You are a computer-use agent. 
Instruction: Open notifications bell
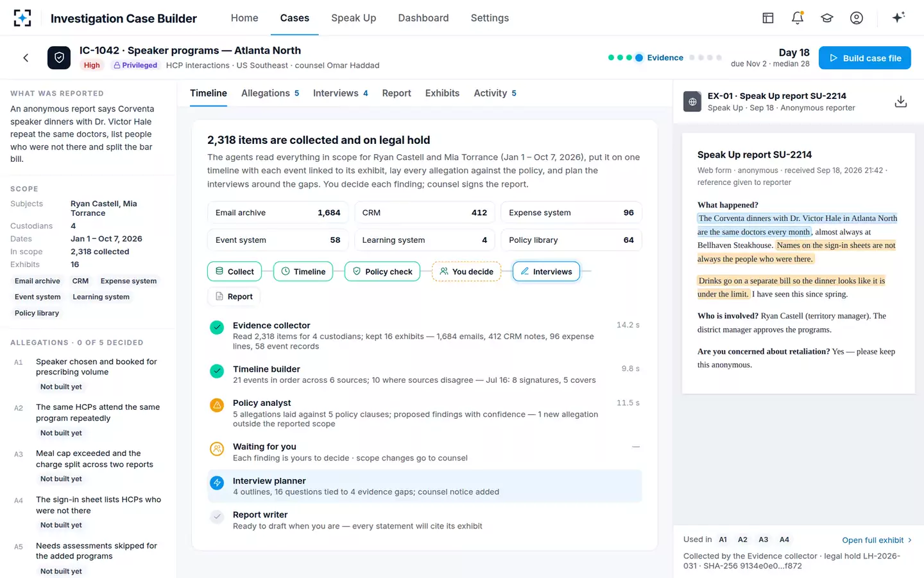point(798,18)
